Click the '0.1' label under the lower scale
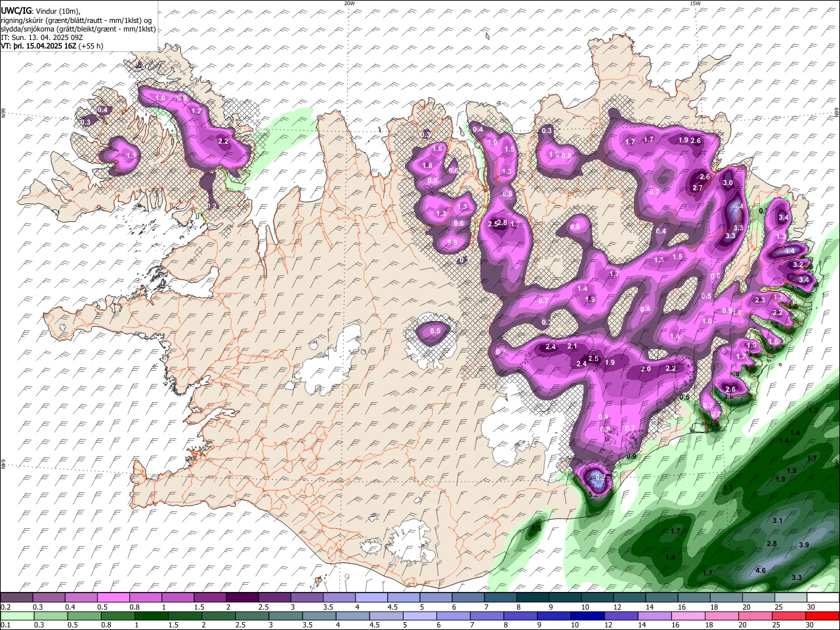 point(5,625)
